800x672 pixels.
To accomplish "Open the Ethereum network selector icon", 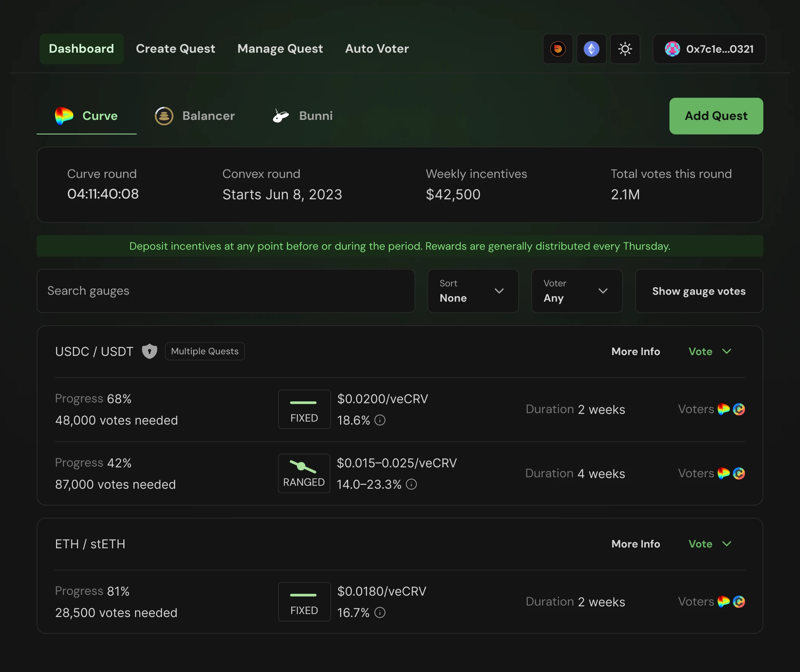I will [591, 49].
